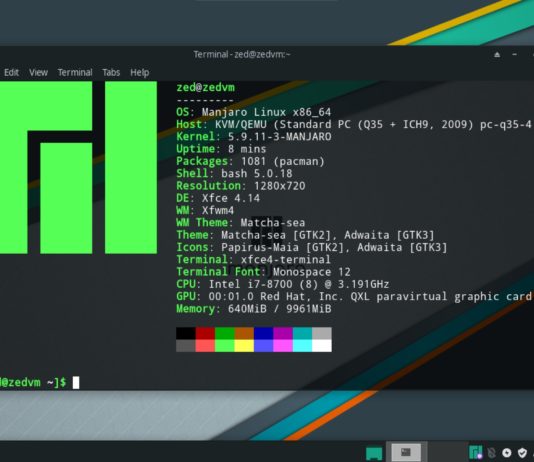Click the 'GPU: 00:01.0 Red Hat' line
Screen dimensions: 534x462
pyautogui.click(x=354, y=296)
